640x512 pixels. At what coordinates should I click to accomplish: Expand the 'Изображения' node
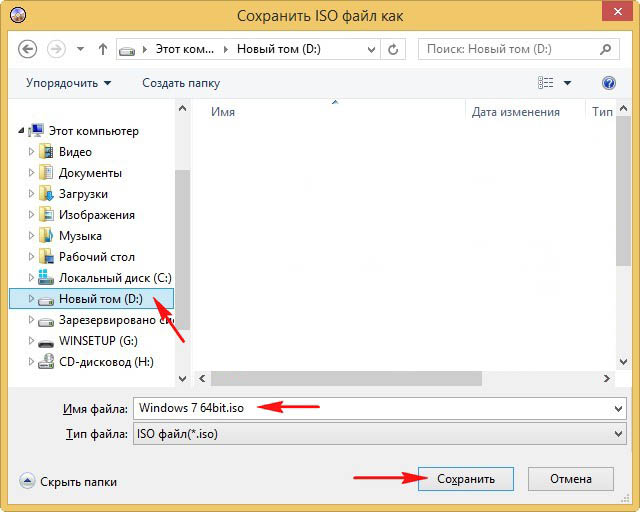(x=31, y=214)
